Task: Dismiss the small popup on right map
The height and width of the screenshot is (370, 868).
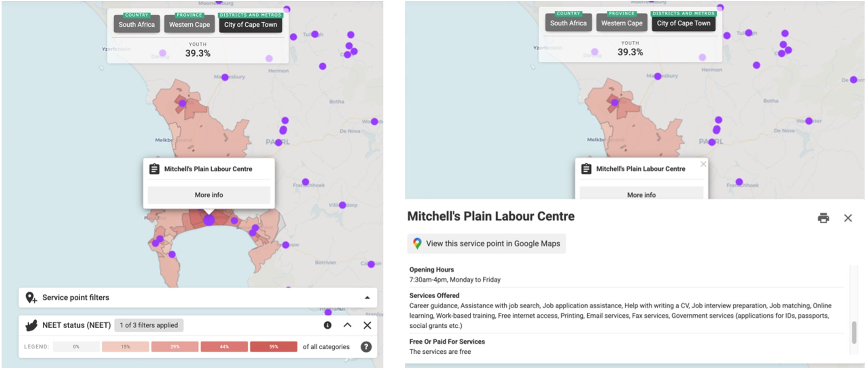Action: [703, 164]
